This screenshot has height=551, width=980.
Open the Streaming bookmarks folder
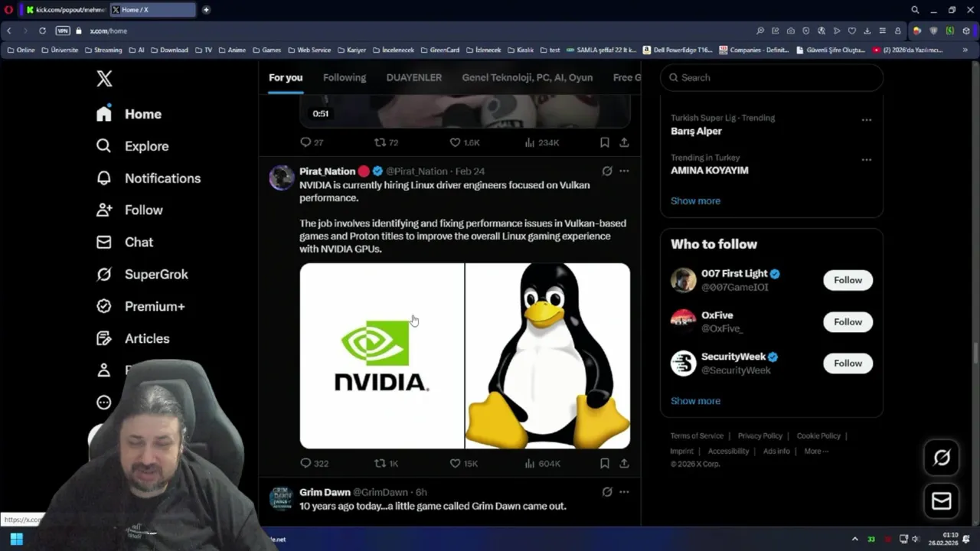[103, 50]
